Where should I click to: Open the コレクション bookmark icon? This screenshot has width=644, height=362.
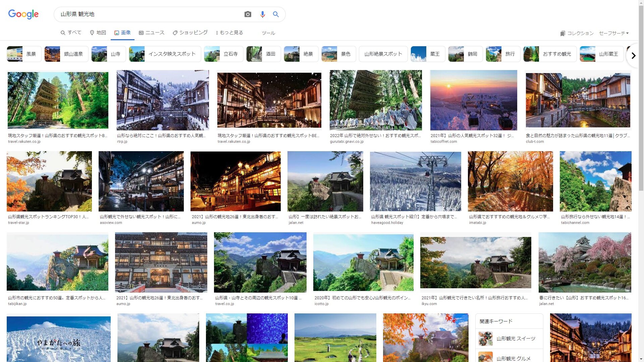point(562,33)
